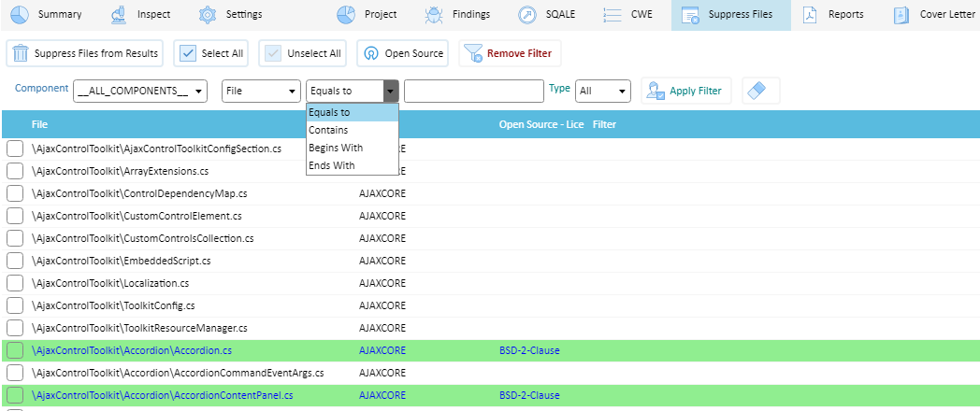This screenshot has width=980, height=411.
Task: Go to the Cover Letter tab
Action: click(x=934, y=14)
